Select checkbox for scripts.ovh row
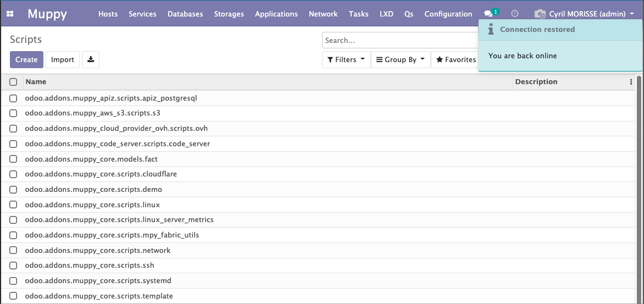Image resolution: width=644 pixels, height=304 pixels. click(13, 129)
